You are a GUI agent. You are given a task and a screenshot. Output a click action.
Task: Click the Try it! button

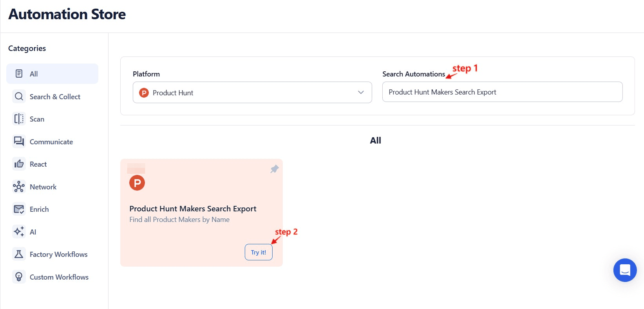[x=258, y=252]
